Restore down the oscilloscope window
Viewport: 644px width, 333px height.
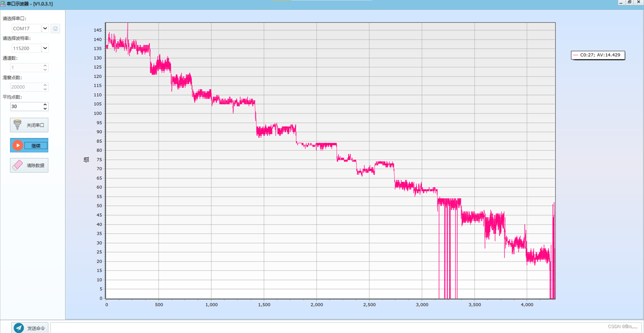629,2
